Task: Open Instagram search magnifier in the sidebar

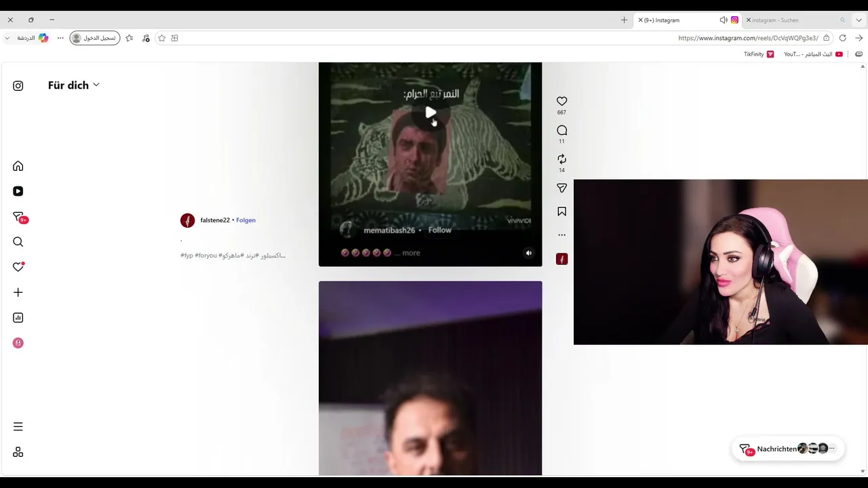Action: (18, 242)
